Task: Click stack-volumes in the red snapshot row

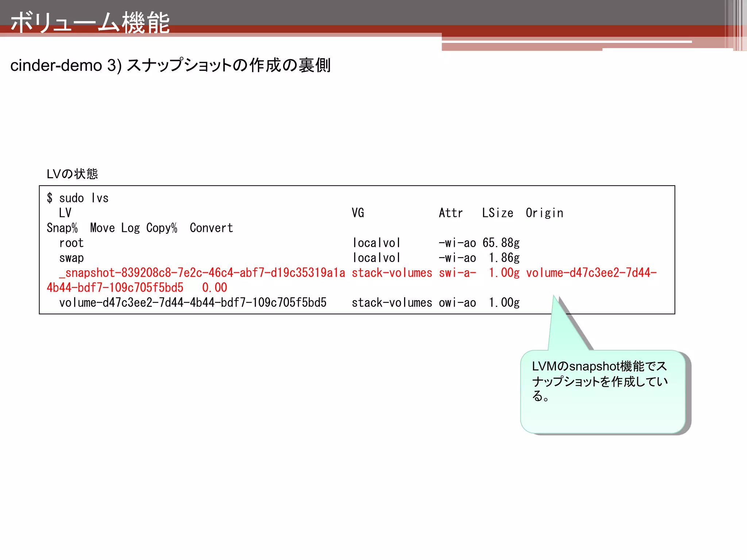Action: pos(392,273)
